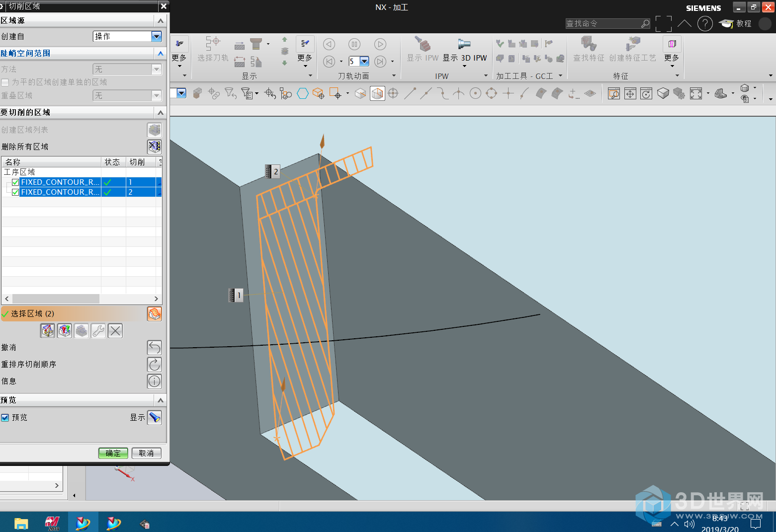Expand the 刀轨动画 group options arrow
This screenshot has width=776, height=532.
(x=394, y=76)
